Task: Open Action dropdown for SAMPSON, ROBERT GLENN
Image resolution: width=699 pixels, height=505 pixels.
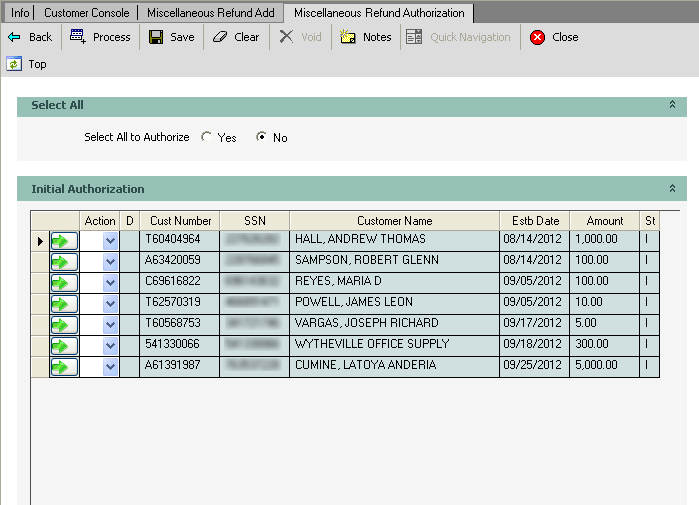Action: point(110,262)
